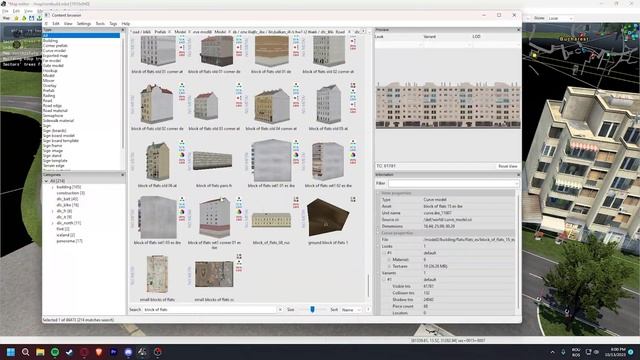640x360 pixels.
Task: Select 'panorama' category
Action: 69,241
